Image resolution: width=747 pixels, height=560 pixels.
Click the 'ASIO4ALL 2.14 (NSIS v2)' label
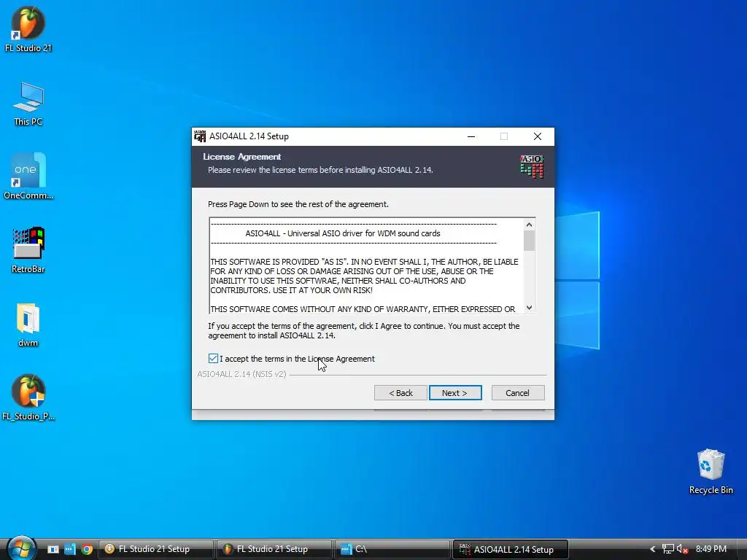[x=242, y=374]
